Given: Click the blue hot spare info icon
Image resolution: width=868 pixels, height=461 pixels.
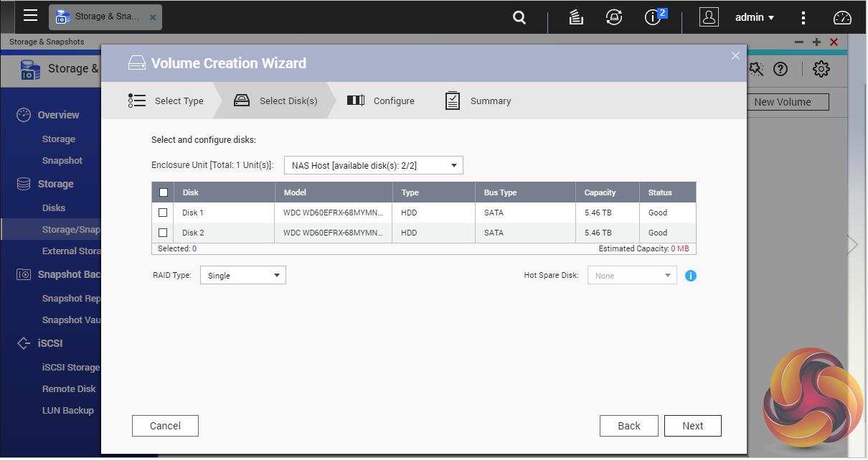Looking at the screenshot, I should click(691, 276).
